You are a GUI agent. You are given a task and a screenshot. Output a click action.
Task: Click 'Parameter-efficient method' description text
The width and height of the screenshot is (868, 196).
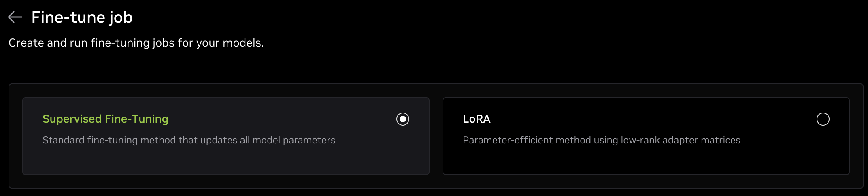(x=601, y=140)
